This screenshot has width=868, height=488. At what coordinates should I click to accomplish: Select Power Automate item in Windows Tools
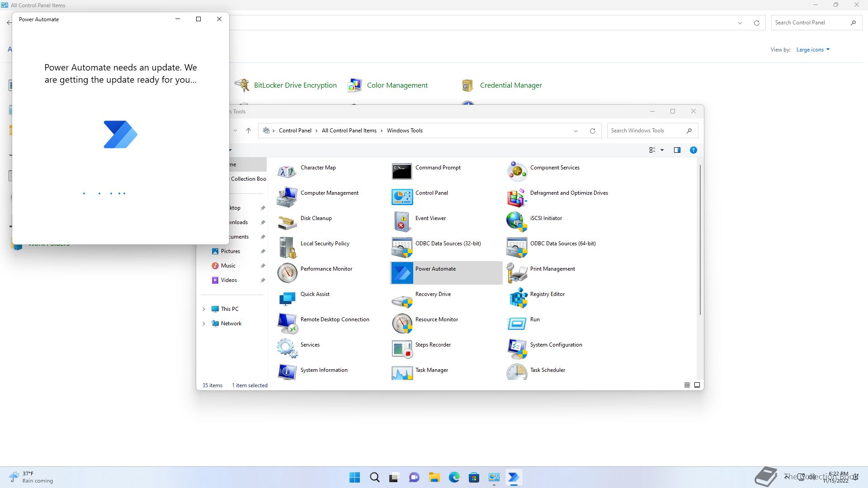446,273
